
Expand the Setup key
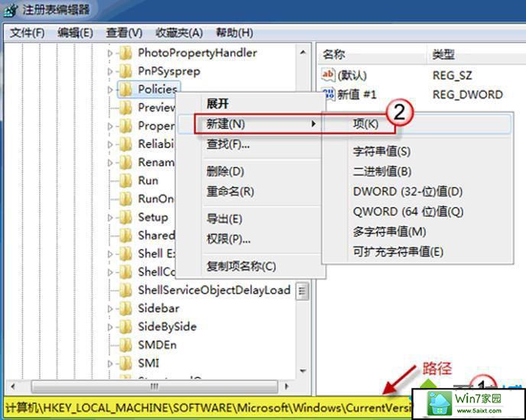[x=110, y=217]
